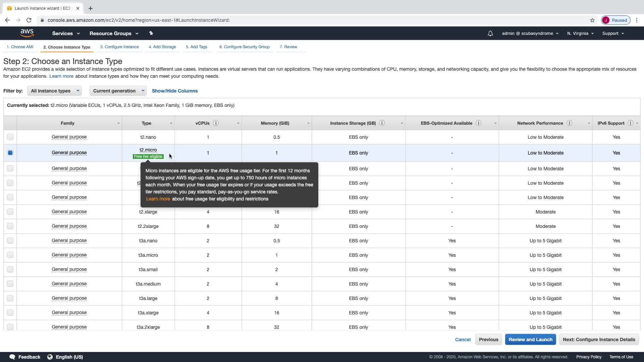Tick the t2.xlarge row checkbox
This screenshot has height=362, width=644.
pyautogui.click(x=10, y=212)
